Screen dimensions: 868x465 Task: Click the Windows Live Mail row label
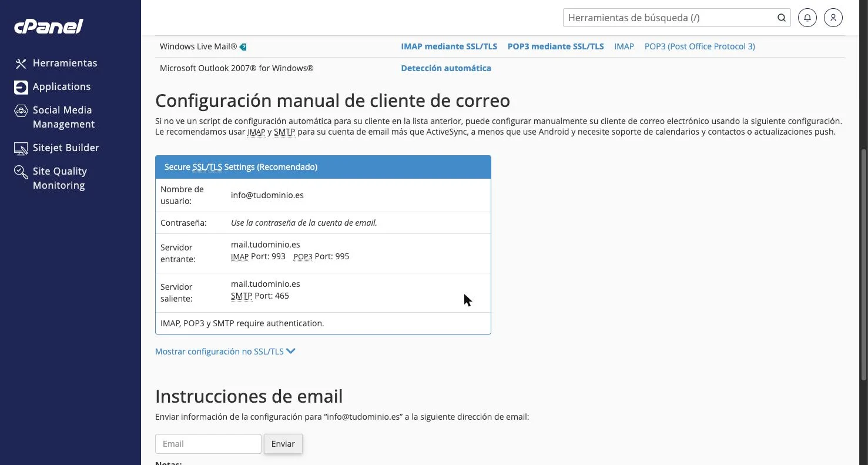(198, 46)
